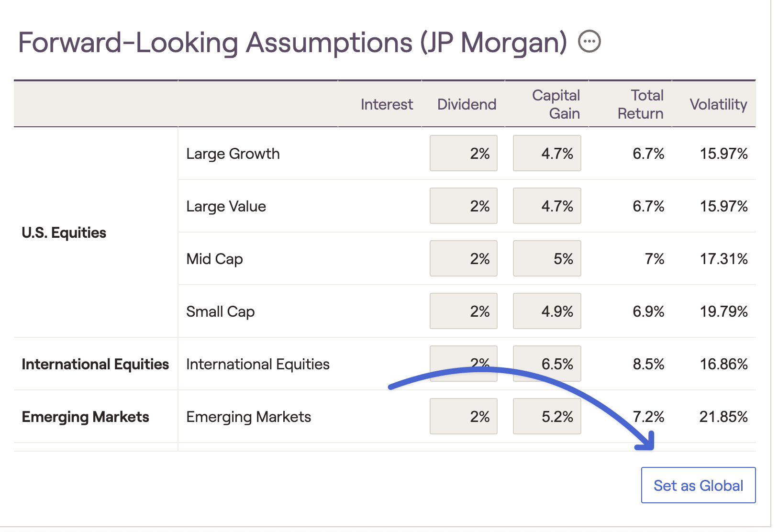The image size is (778, 532).
Task: Click Mid Cap dividend field
Action: coord(463,258)
